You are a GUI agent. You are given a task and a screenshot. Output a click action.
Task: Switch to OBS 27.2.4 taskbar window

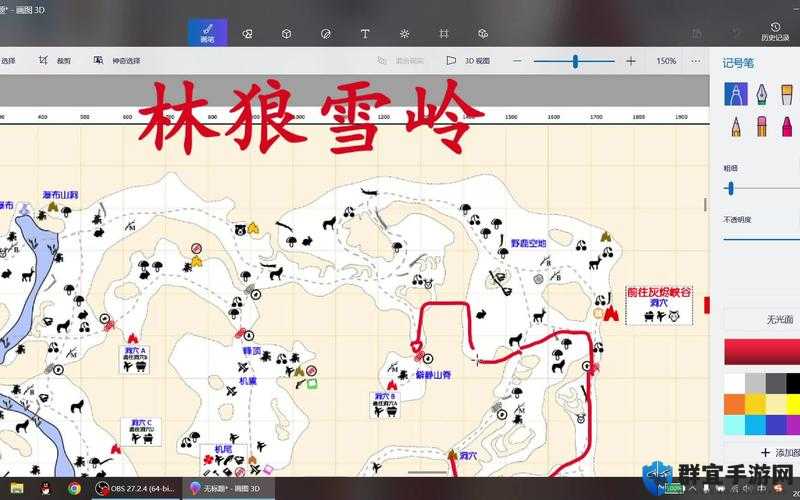(136, 489)
